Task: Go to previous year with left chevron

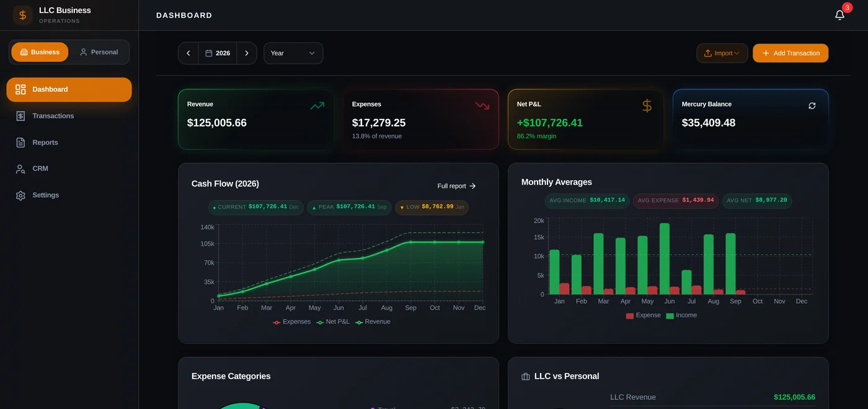Action: click(x=188, y=53)
